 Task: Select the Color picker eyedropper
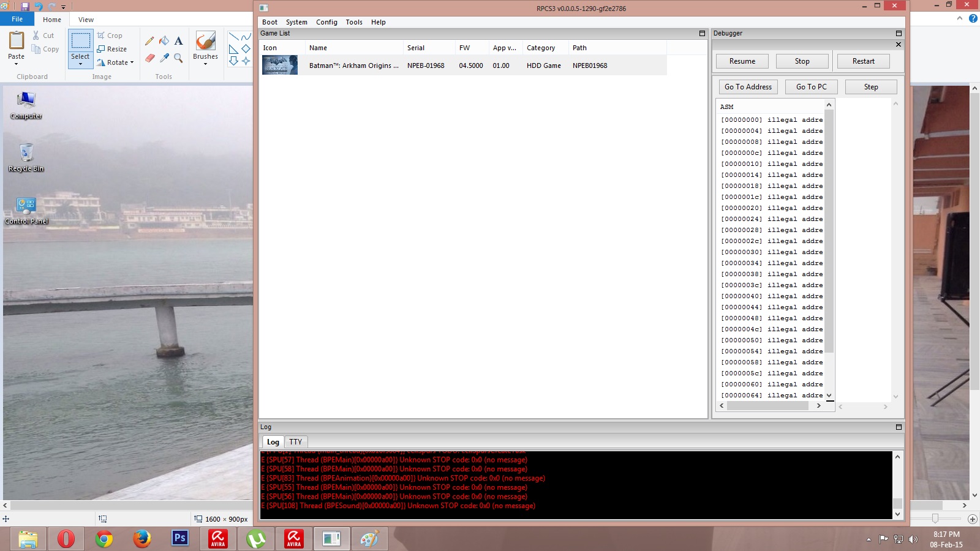click(x=164, y=58)
